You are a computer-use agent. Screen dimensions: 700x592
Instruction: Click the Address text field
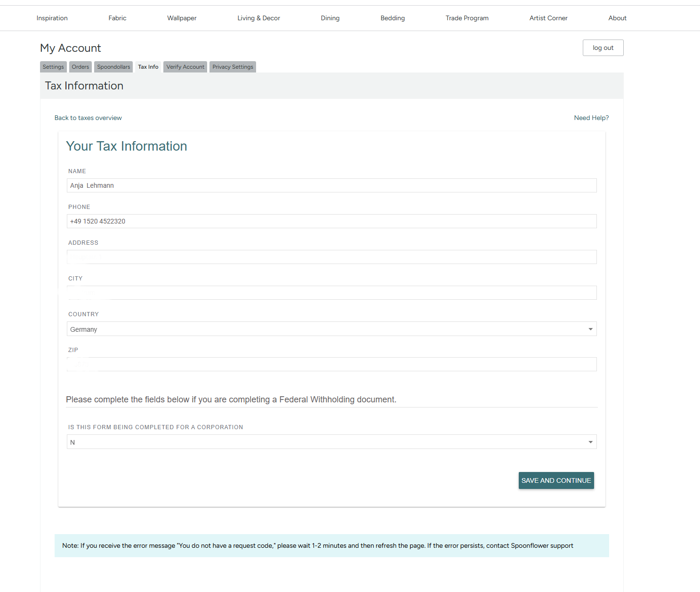click(331, 257)
